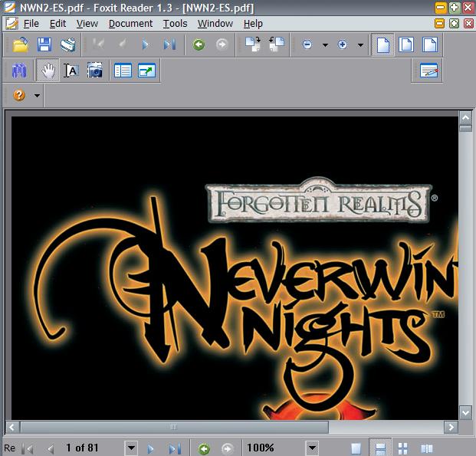Select single page layout in status bar
The width and height of the screenshot is (476, 456).
click(356, 448)
